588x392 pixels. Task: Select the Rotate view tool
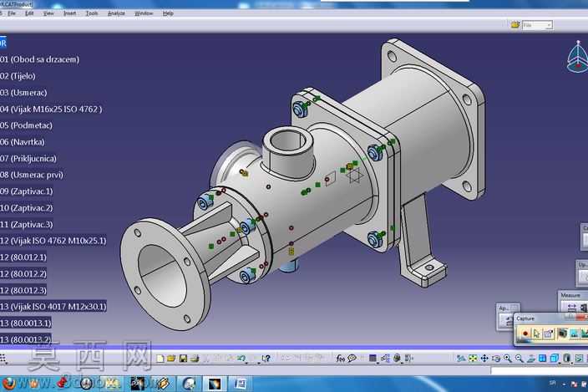[496, 359]
